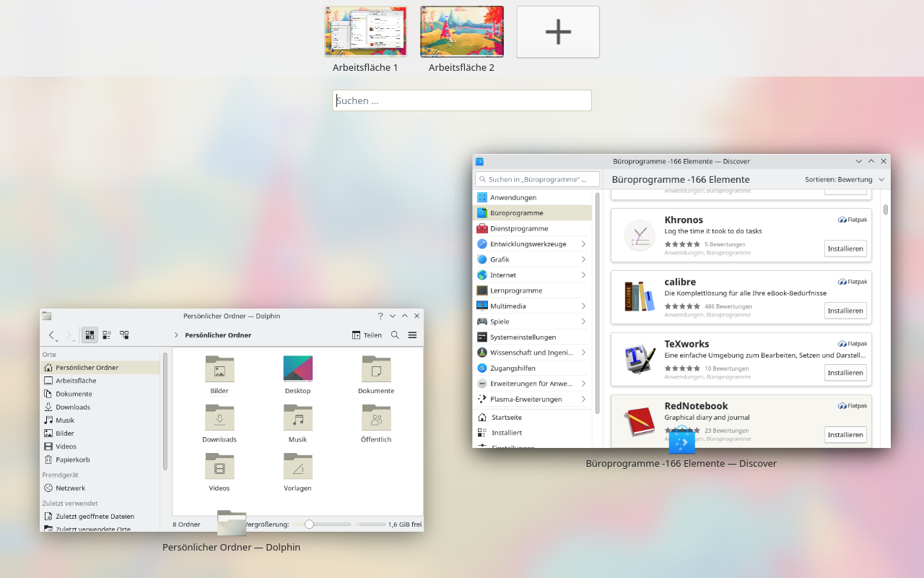This screenshot has width=924, height=578.
Task: Switch Dolphin to compact view mode
Action: pos(107,335)
